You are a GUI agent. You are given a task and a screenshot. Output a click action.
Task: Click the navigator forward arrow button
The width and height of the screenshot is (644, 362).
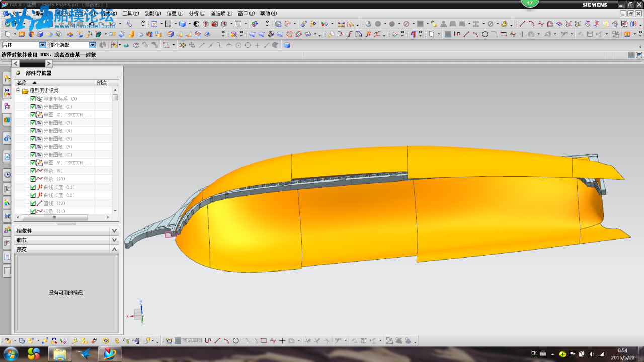click(49, 63)
